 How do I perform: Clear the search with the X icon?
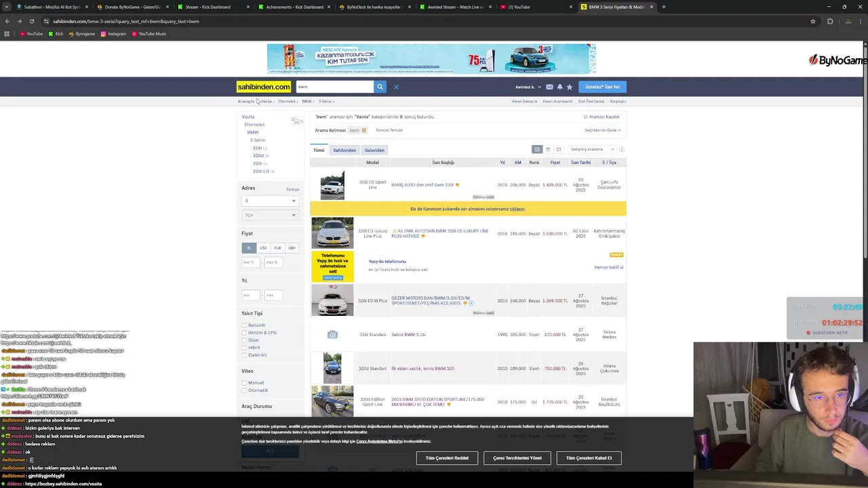pyautogui.click(x=396, y=87)
